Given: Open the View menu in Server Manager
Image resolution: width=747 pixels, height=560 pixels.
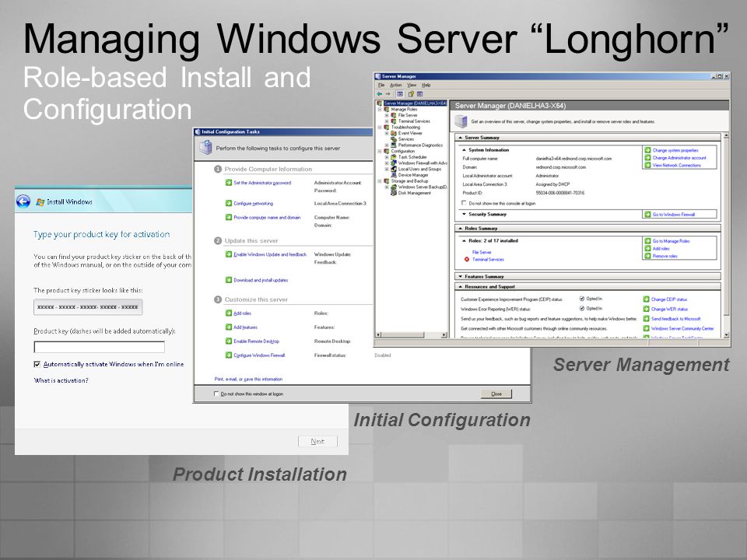Looking at the screenshot, I should [x=412, y=86].
